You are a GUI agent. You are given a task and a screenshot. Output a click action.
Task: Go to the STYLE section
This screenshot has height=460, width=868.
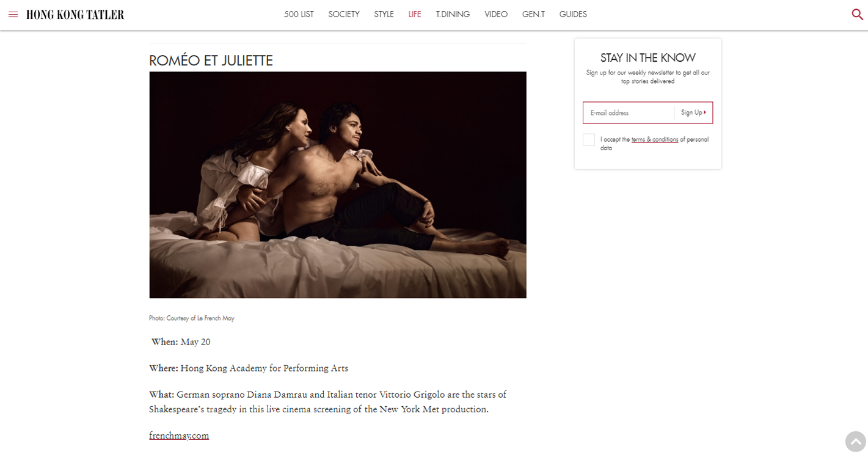point(384,14)
